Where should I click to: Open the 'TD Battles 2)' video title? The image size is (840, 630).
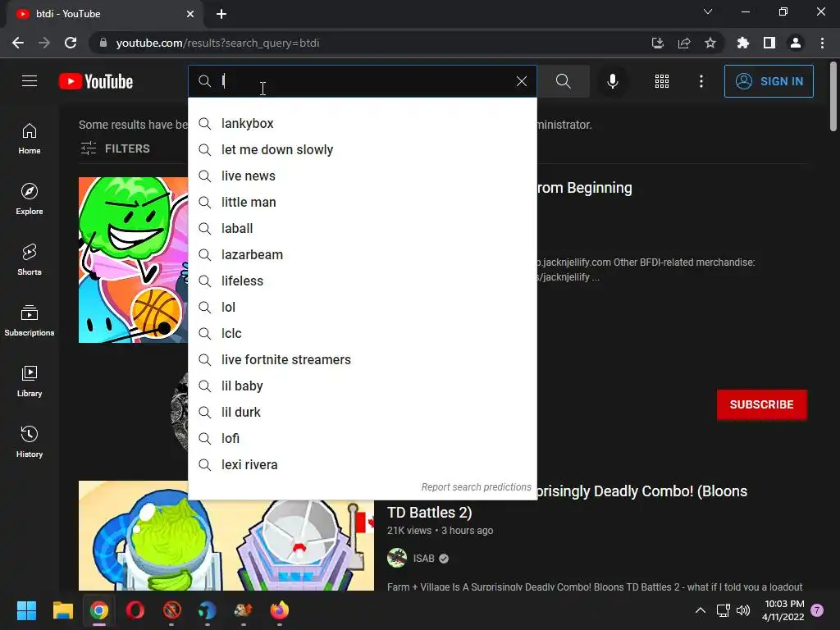click(430, 513)
